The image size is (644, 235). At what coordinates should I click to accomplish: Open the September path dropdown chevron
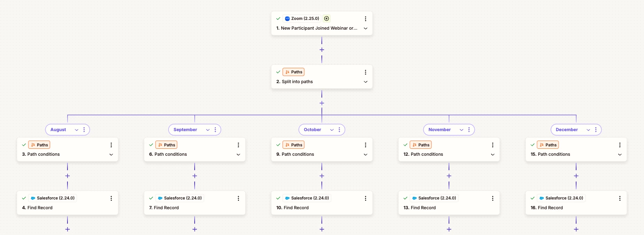pos(208,130)
